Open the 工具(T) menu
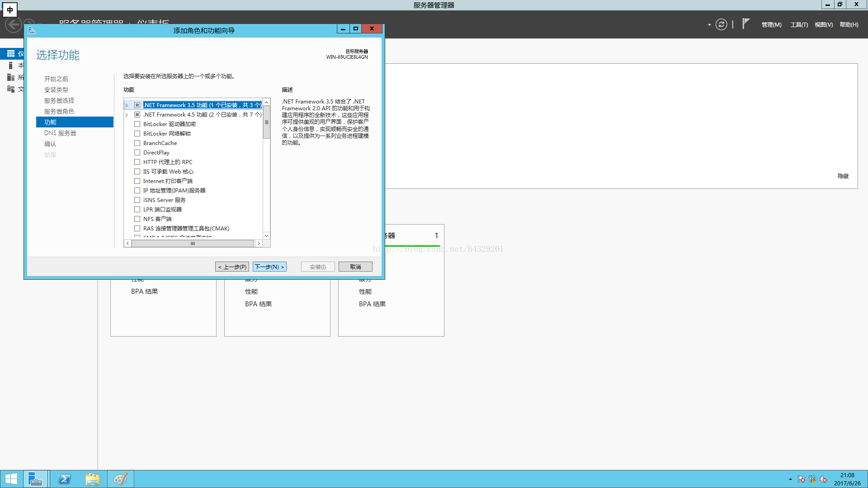The image size is (868, 488). tap(799, 25)
